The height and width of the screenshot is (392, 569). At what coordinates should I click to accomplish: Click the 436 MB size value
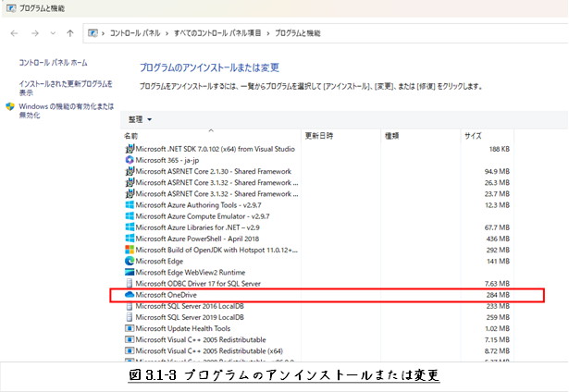point(499,239)
